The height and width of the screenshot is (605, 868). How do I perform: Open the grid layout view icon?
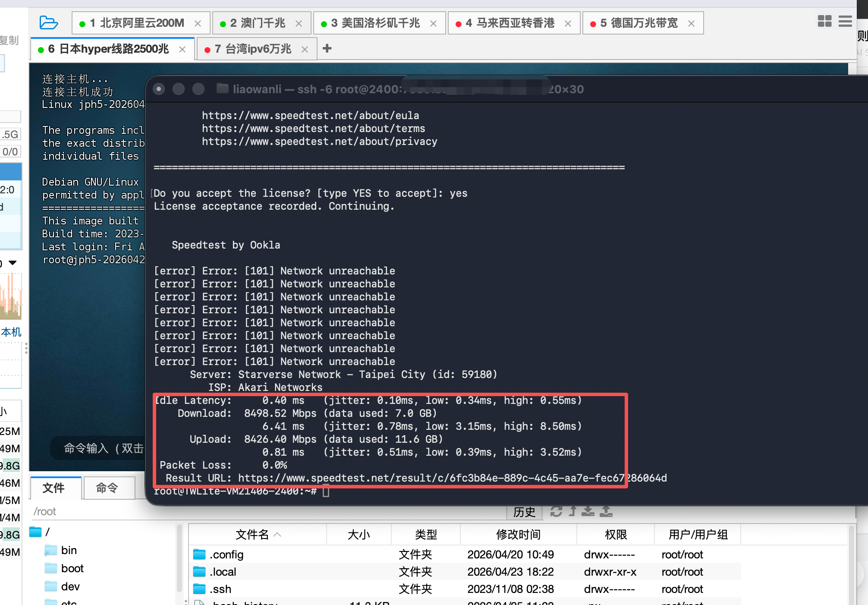(x=824, y=21)
